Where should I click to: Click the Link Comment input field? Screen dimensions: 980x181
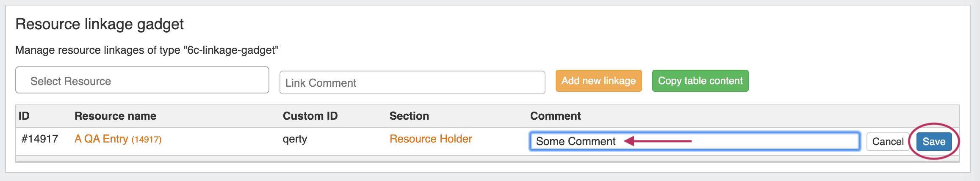(412, 82)
